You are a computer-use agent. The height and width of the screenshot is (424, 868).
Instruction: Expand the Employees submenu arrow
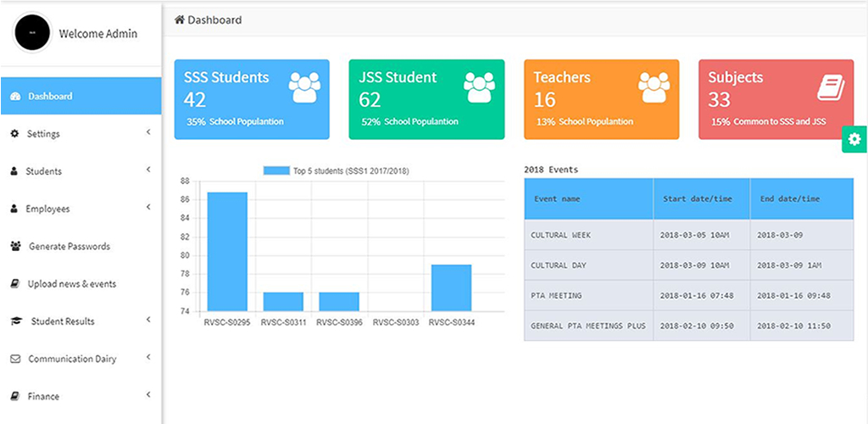tap(148, 208)
